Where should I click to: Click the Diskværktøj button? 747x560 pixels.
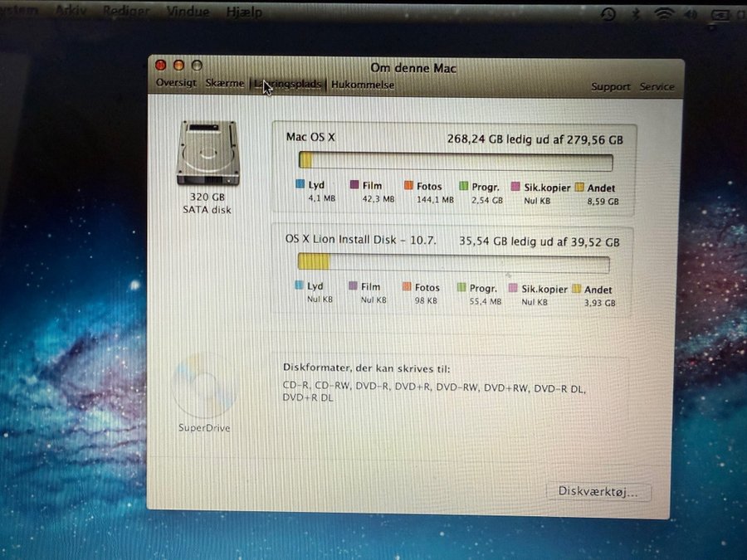pos(598,492)
